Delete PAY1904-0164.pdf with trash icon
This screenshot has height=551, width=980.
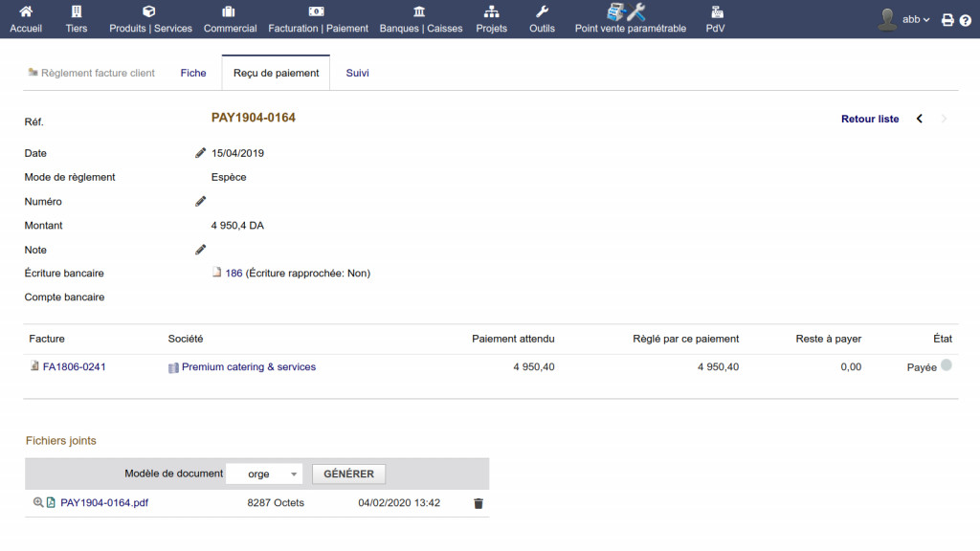479,503
